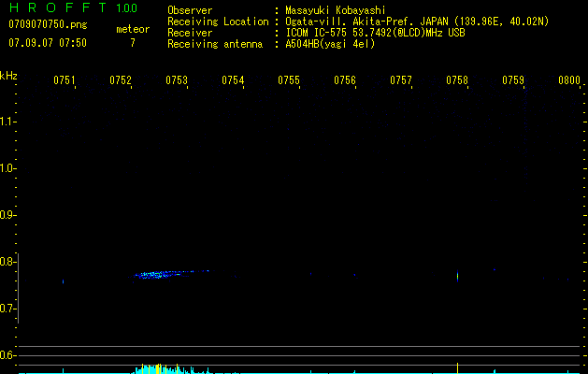
Task: Select the filename 0709070750.png
Action: [x=48, y=24]
